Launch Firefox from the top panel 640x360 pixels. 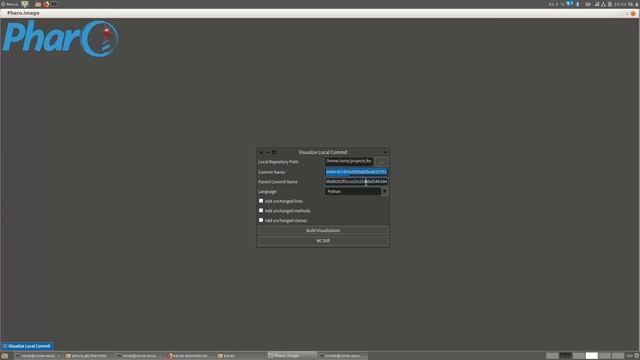[46, 4]
